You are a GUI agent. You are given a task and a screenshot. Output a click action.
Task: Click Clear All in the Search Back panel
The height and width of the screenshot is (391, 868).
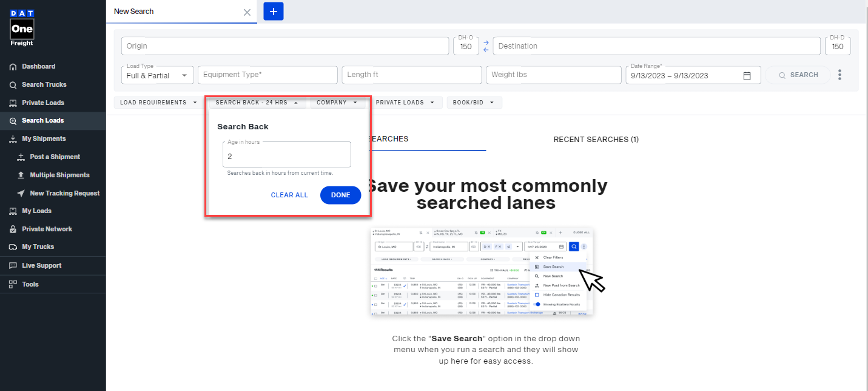click(289, 195)
